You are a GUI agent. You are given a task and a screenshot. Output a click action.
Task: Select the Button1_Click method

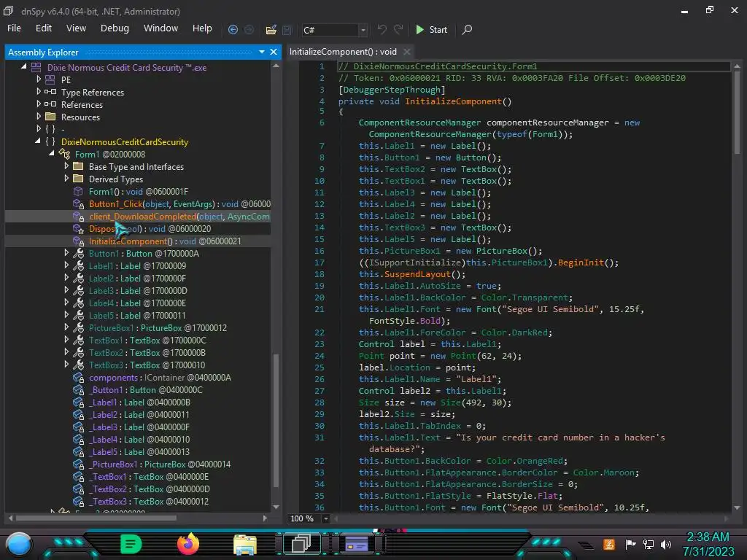(x=179, y=204)
